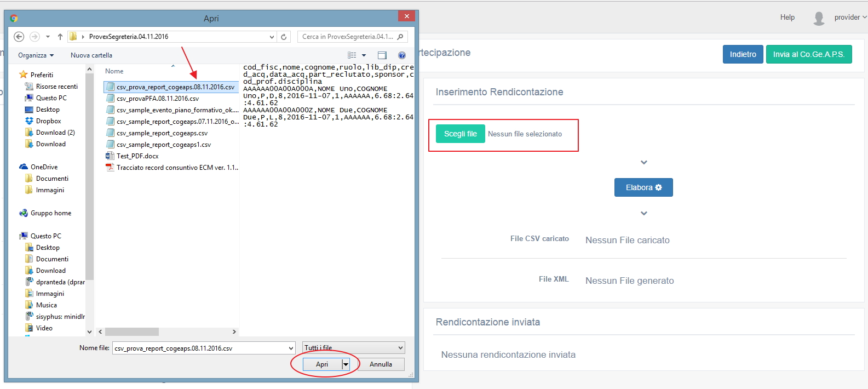Click the horizontal scrollbar in file list
The image size is (868, 389).
coord(132,332)
